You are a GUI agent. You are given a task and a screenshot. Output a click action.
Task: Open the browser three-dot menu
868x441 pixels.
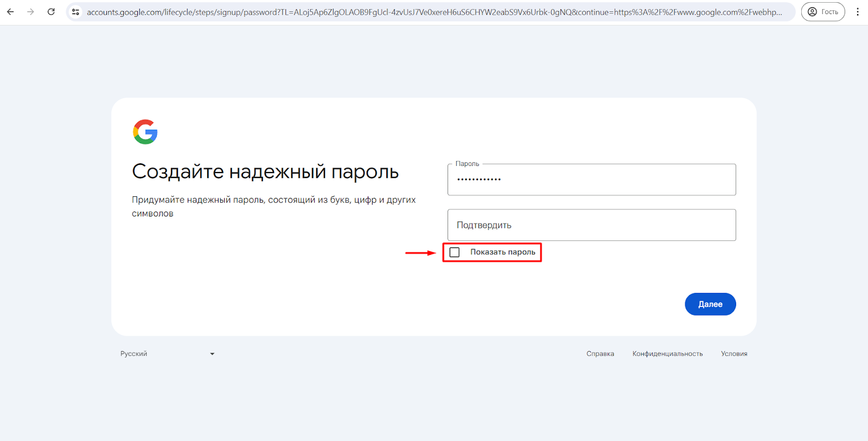[x=858, y=11]
